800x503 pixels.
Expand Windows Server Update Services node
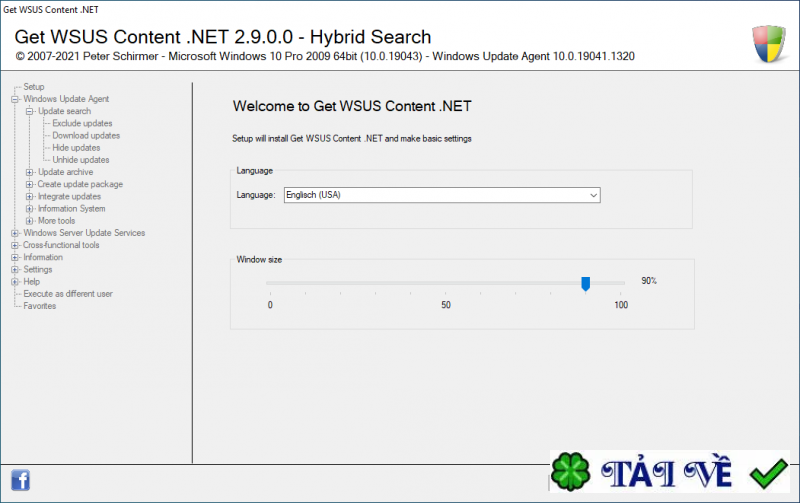pos(15,233)
